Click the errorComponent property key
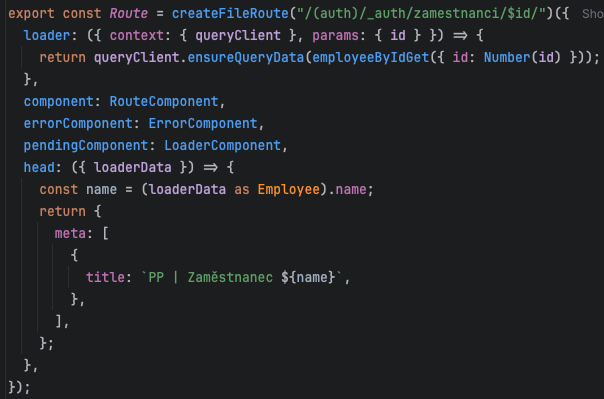 click(78, 124)
